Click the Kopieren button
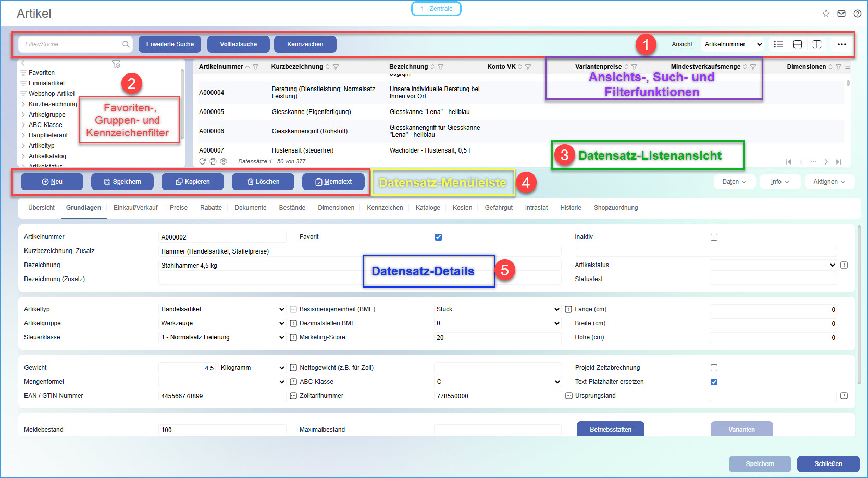This screenshot has height=478, width=868. [x=193, y=182]
